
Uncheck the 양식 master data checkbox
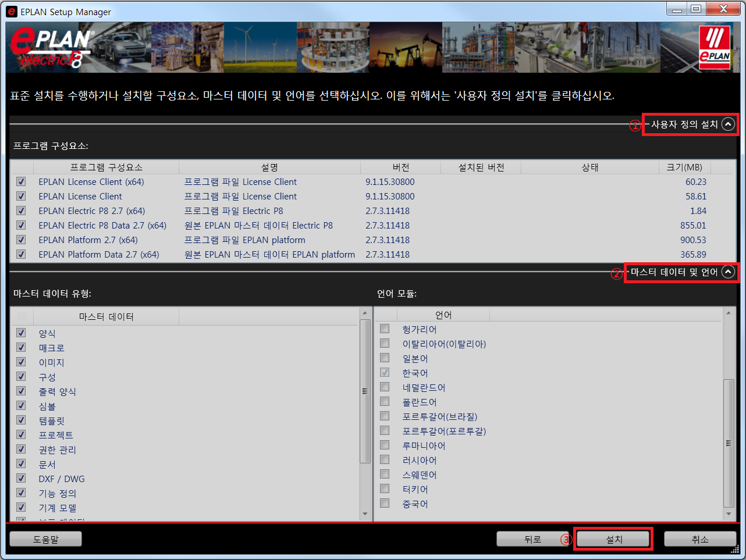21,333
